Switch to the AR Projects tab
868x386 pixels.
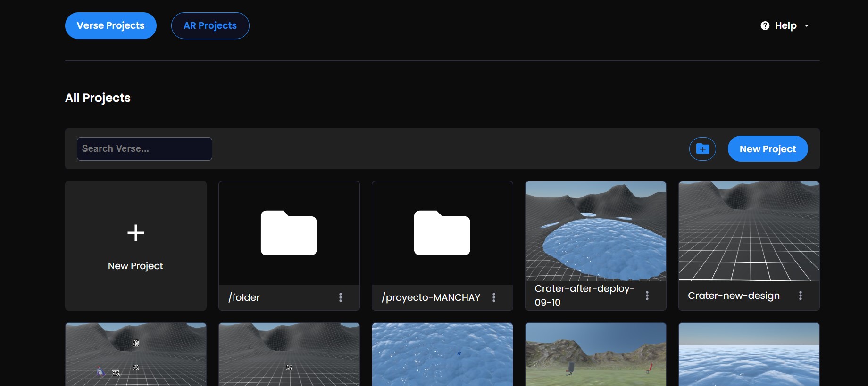click(210, 25)
